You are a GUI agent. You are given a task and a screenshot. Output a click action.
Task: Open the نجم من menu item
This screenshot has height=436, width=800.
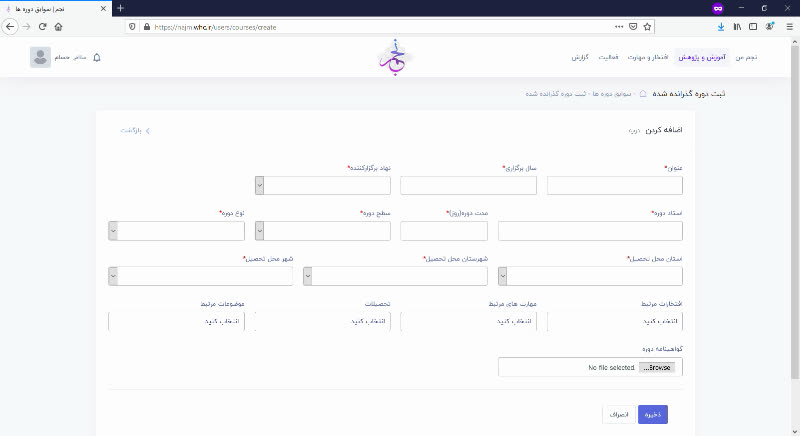point(746,57)
